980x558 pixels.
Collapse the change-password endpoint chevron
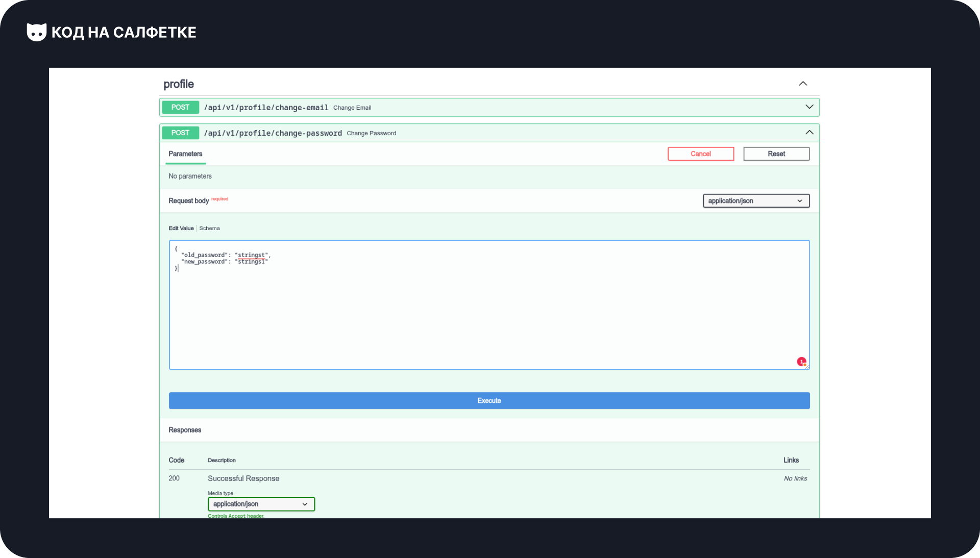coord(810,133)
